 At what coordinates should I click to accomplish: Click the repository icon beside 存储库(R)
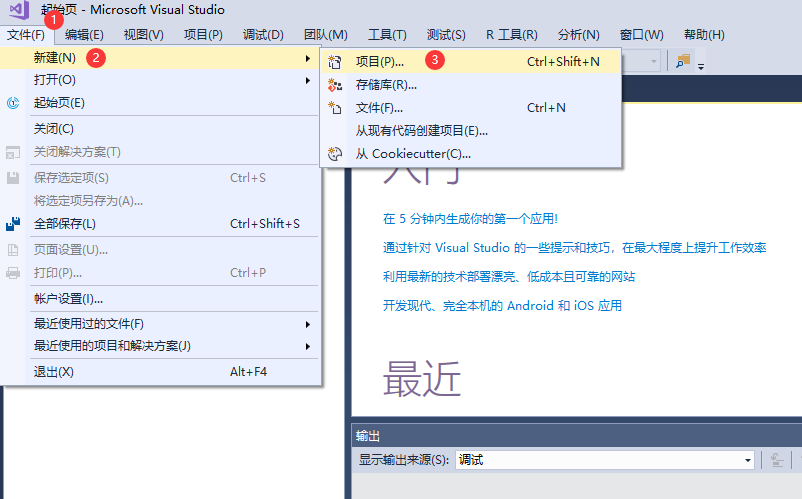coord(335,85)
